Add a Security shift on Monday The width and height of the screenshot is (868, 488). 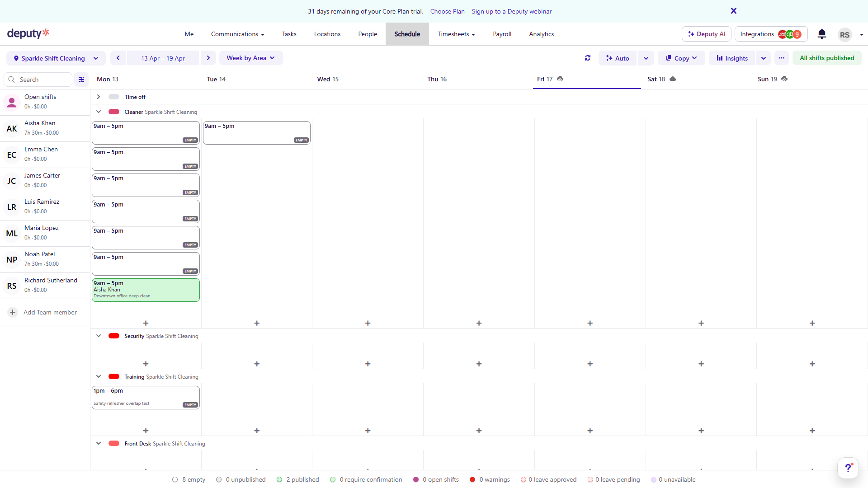coord(146,364)
